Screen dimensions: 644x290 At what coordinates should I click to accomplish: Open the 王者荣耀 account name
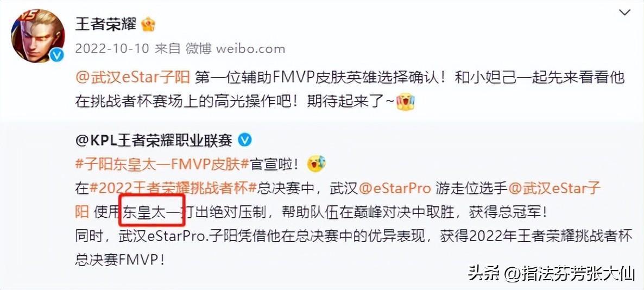105,24
